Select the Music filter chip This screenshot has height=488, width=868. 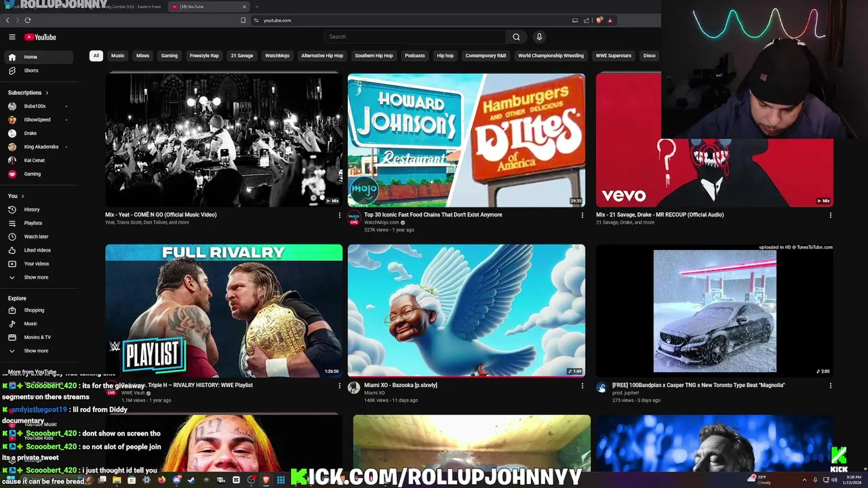[118, 56]
